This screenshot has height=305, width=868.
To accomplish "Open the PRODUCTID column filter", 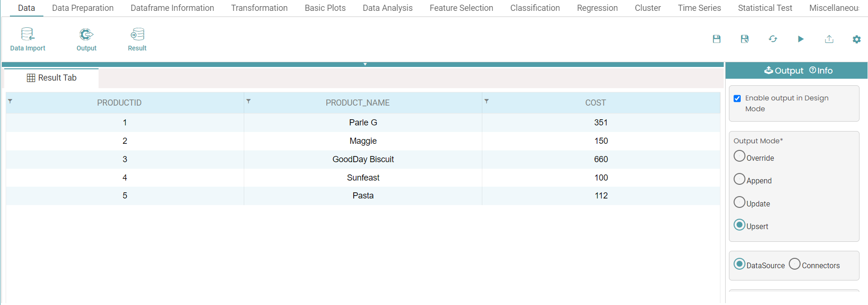I will pyautogui.click(x=10, y=101).
